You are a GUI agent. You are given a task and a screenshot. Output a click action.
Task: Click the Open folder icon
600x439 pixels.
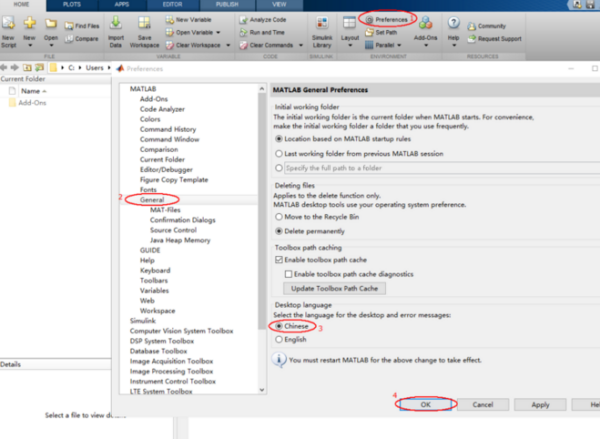(x=51, y=23)
